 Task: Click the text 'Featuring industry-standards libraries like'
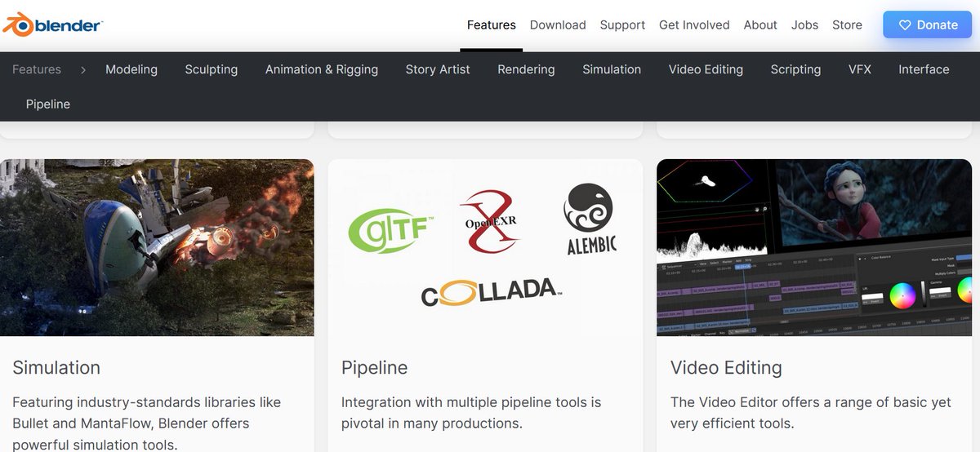[x=147, y=402]
